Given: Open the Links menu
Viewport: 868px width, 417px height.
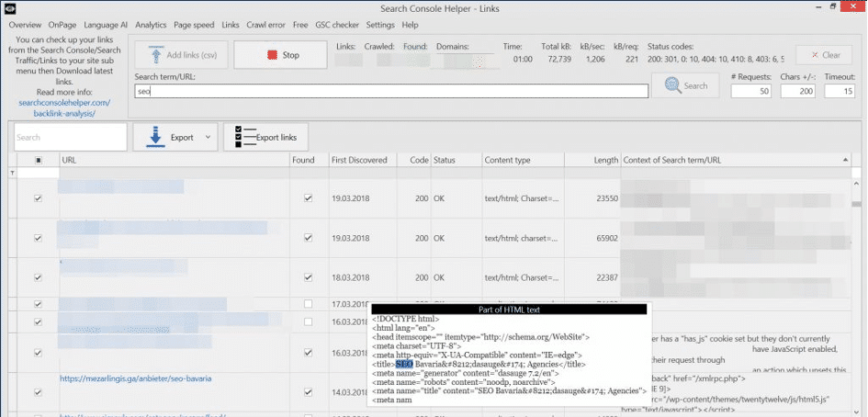Looking at the screenshot, I should click(x=231, y=25).
